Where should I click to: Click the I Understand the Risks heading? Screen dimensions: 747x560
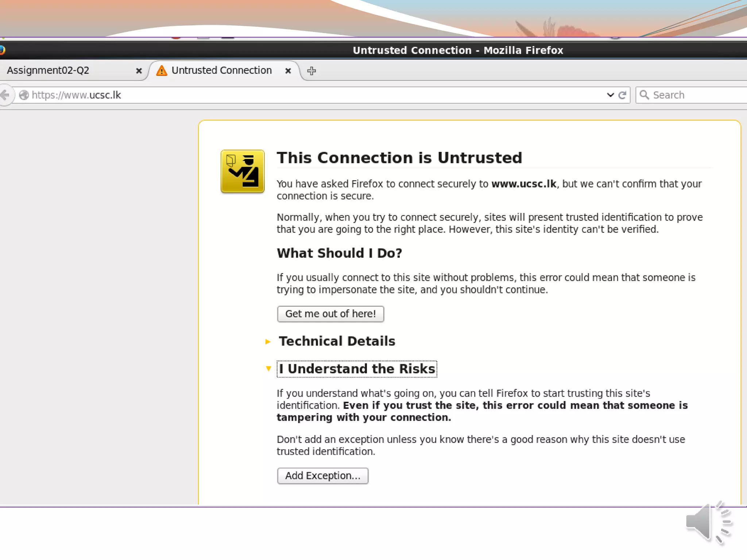coord(357,369)
